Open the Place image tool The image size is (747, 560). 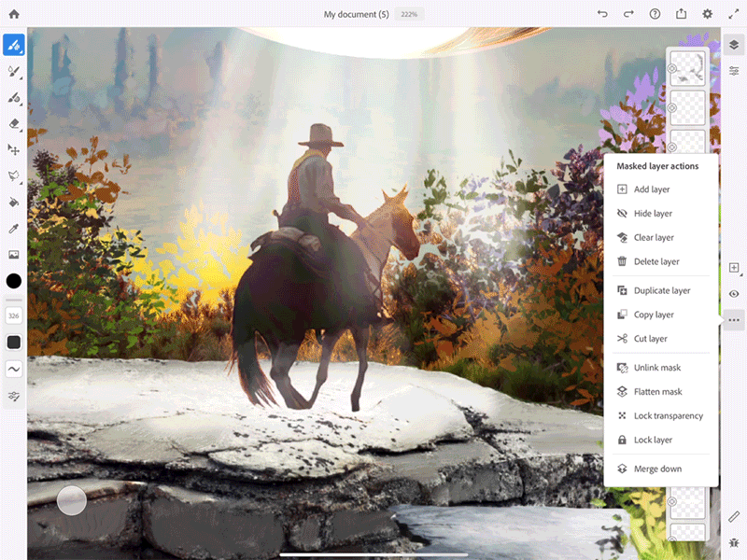(14, 254)
